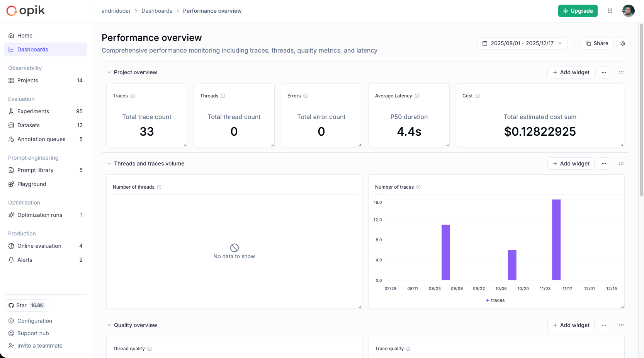Select the Datasets icon

pyautogui.click(x=11, y=125)
